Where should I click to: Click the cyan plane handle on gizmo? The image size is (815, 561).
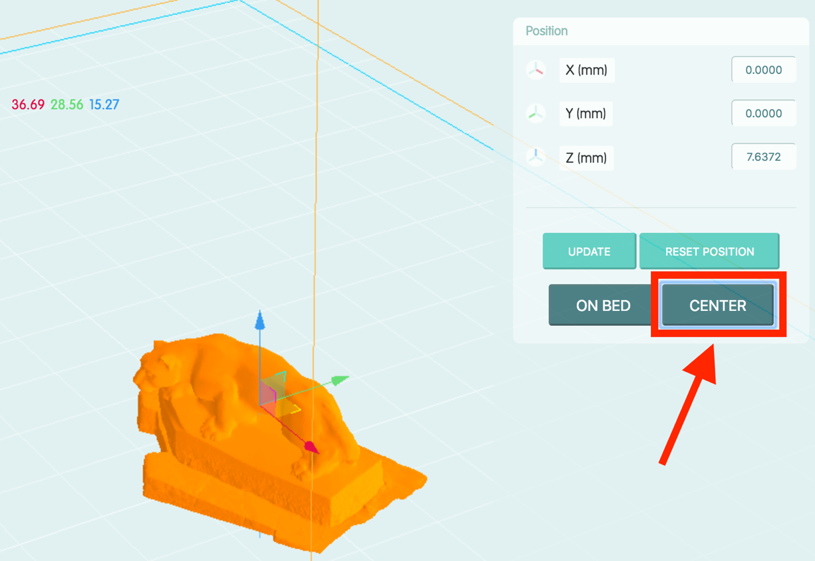(x=279, y=383)
